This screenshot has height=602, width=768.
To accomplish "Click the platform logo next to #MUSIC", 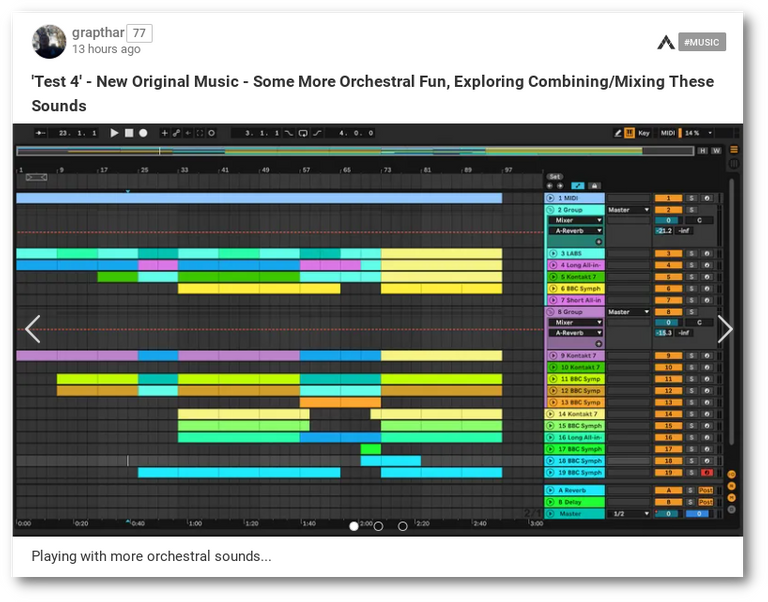I will pyautogui.click(x=666, y=43).
